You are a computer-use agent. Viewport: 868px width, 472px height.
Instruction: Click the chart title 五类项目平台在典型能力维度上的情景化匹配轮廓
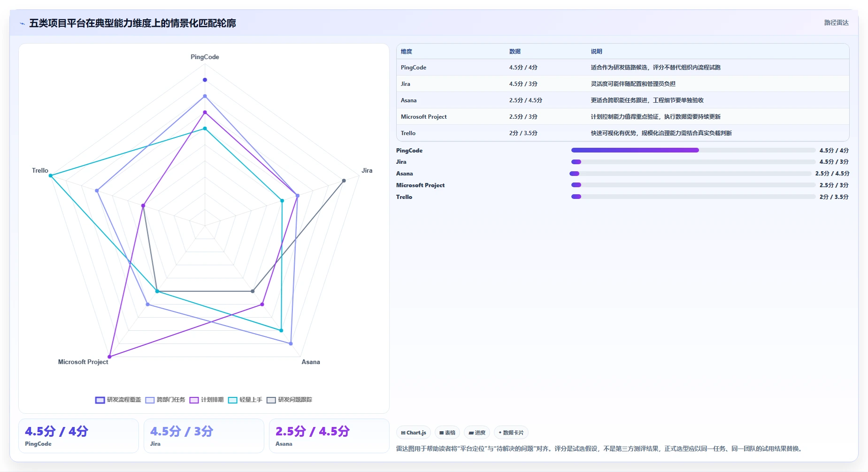pos(132,23)
